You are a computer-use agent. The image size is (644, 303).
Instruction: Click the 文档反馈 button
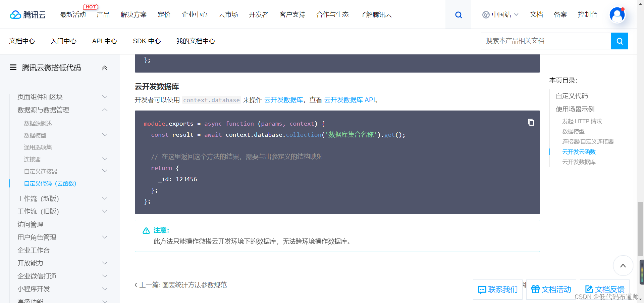pos(605,289)
